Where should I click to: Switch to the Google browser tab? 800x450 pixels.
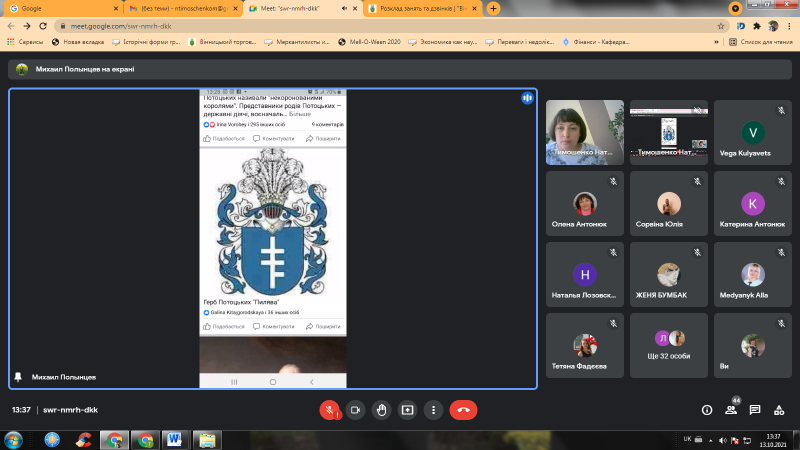pyautogui.click(x=61, y=9)
